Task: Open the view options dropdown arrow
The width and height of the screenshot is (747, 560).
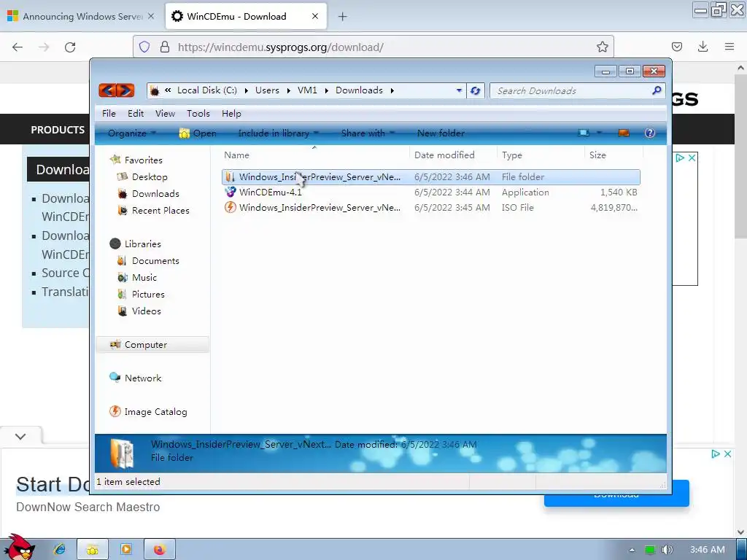Action: (x=599, y=133)
